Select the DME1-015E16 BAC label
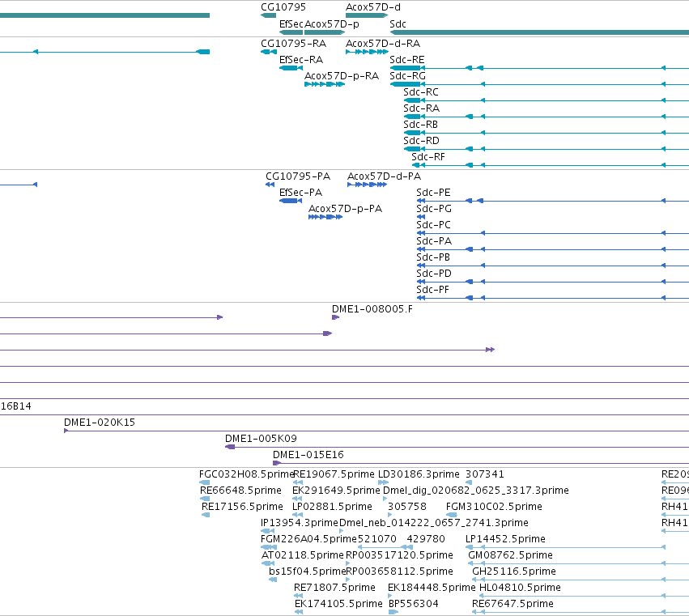The image size is (689, 616). [x=308, y=455]
